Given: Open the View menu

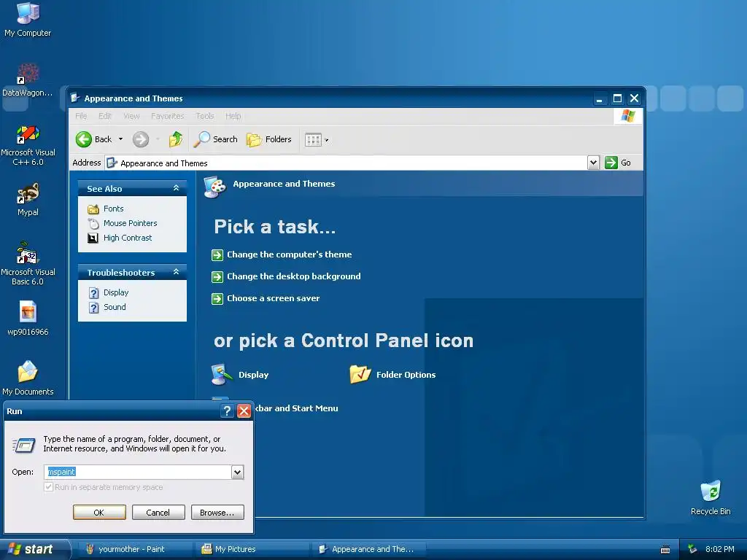Looking at the screenshot, I should 131,116.
